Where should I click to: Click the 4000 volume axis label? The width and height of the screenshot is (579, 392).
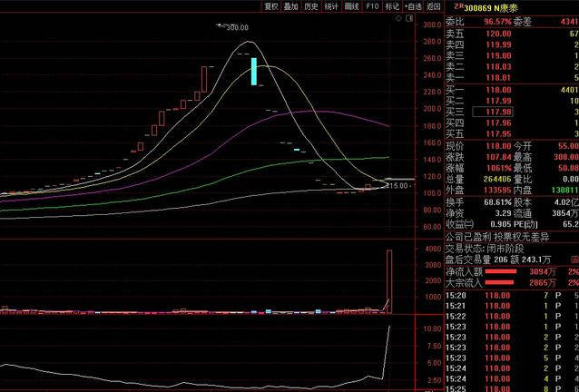pos(433,249)
